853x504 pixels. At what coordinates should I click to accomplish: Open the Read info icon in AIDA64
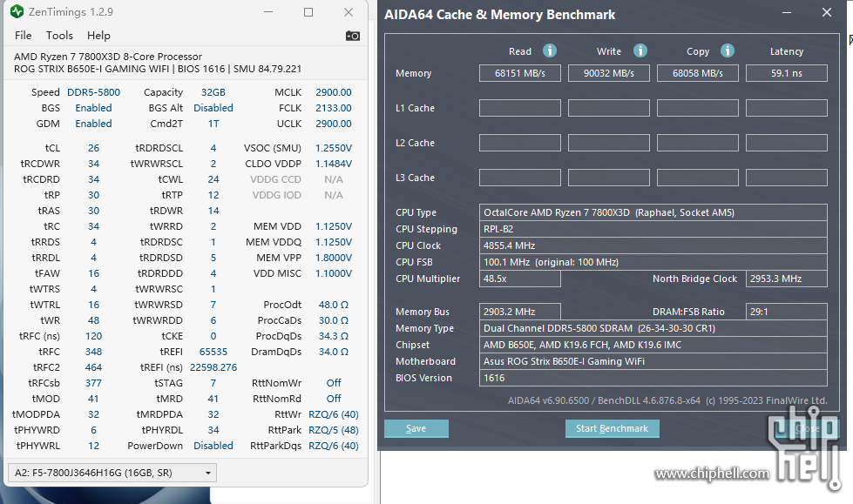click(x=550, y=50)
